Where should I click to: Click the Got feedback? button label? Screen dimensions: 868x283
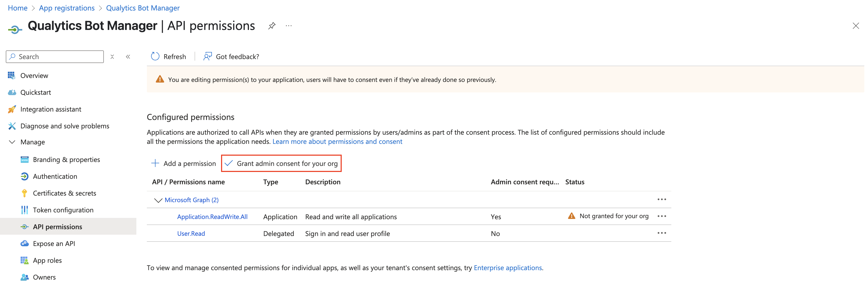pos(238,57)
